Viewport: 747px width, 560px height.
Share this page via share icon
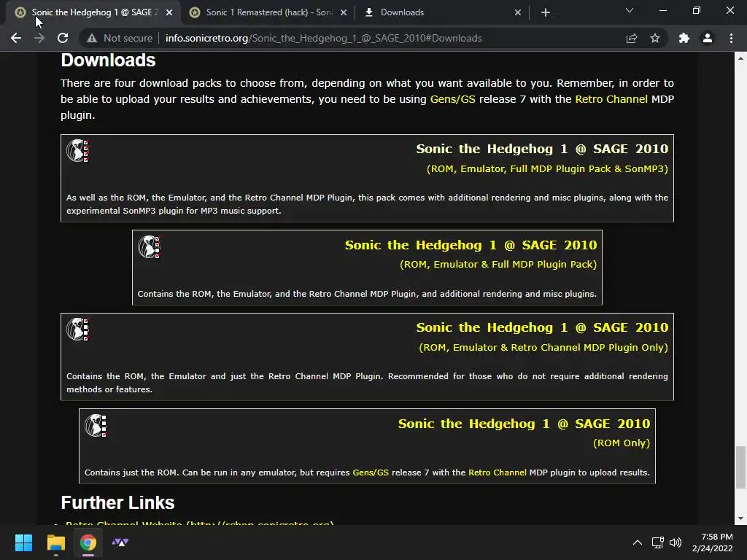coord(631,38)
